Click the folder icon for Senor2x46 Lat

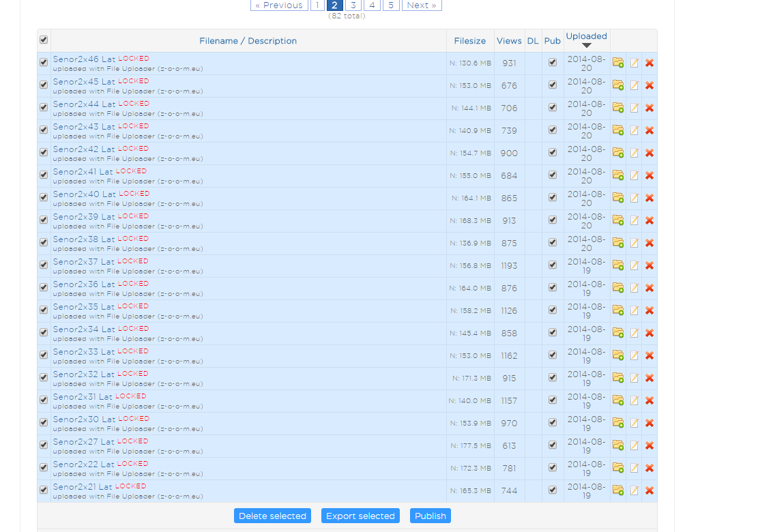[618, 63]
